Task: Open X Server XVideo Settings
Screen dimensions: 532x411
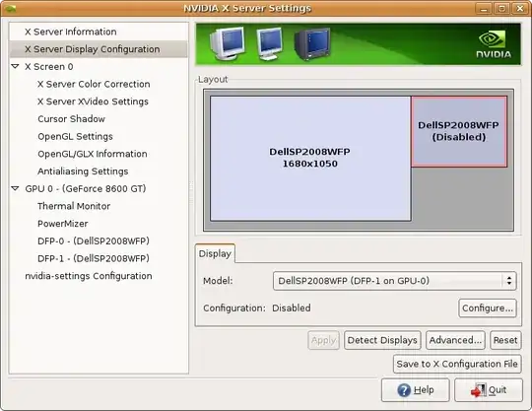Action: [x=93, y=102]
